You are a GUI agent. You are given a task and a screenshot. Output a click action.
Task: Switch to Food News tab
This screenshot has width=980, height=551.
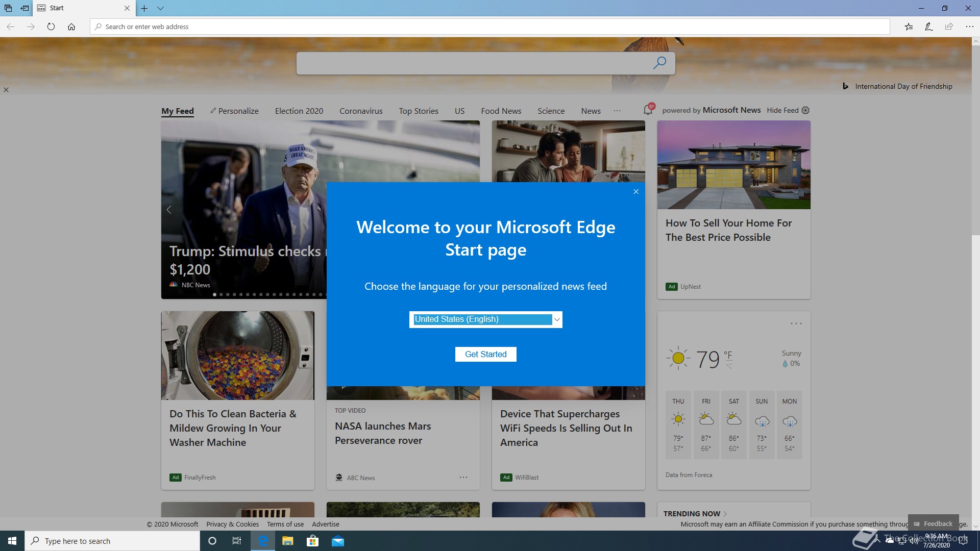click(501, 111)
